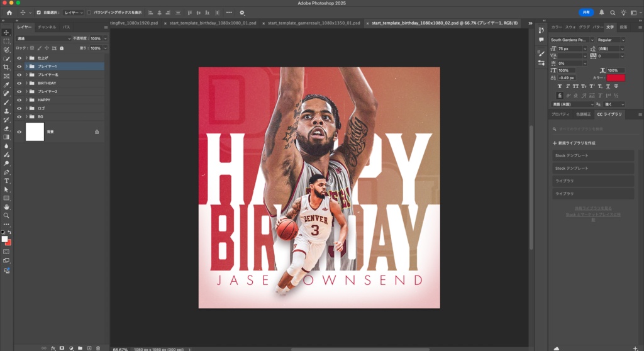Image resolution: width=644 pixels, height=351 pixels.
Task: Click the Home icon in options bar
Action: click(x=9, y=13)
